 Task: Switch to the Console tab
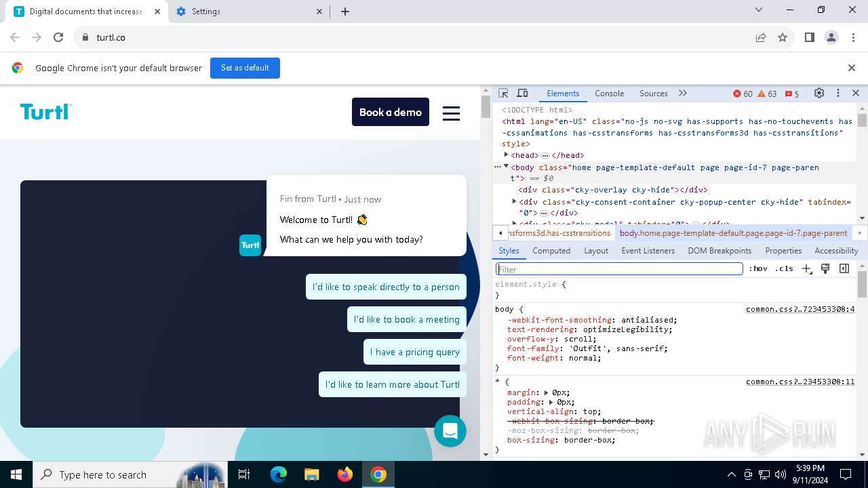609,94
